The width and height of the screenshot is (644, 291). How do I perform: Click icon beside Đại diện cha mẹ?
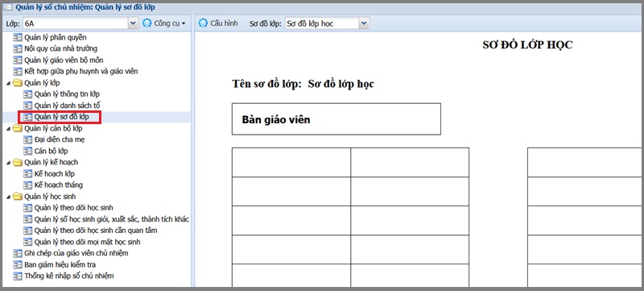coord(28,139)
